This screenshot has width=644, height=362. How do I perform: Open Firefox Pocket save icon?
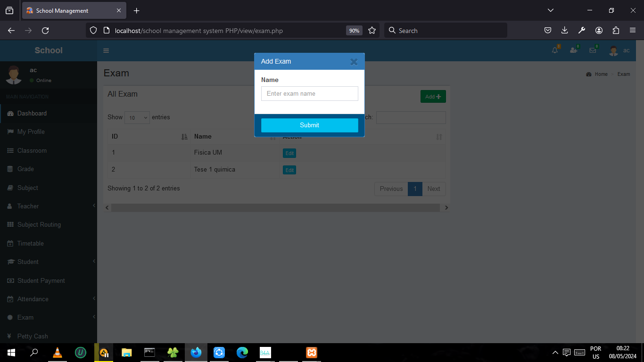[x=548, y=31]
